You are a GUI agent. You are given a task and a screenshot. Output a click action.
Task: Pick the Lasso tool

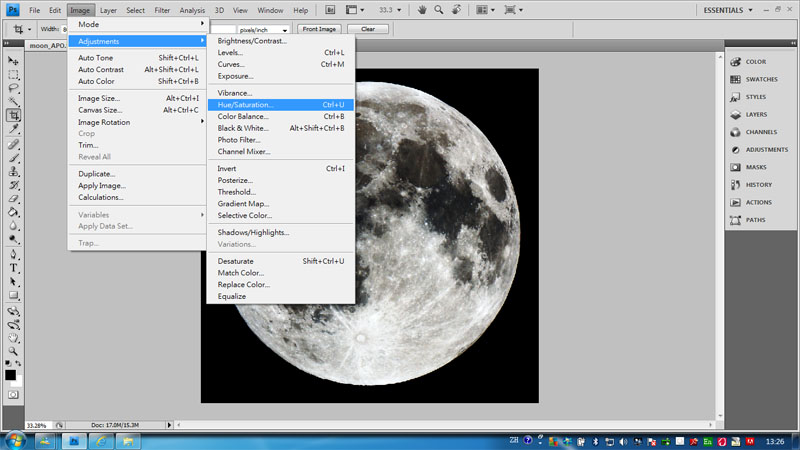coord(14,88)
